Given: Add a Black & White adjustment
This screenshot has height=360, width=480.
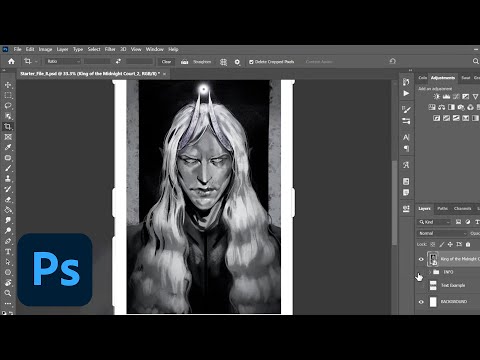Looking at the screenshot, I should click(451, 107).
